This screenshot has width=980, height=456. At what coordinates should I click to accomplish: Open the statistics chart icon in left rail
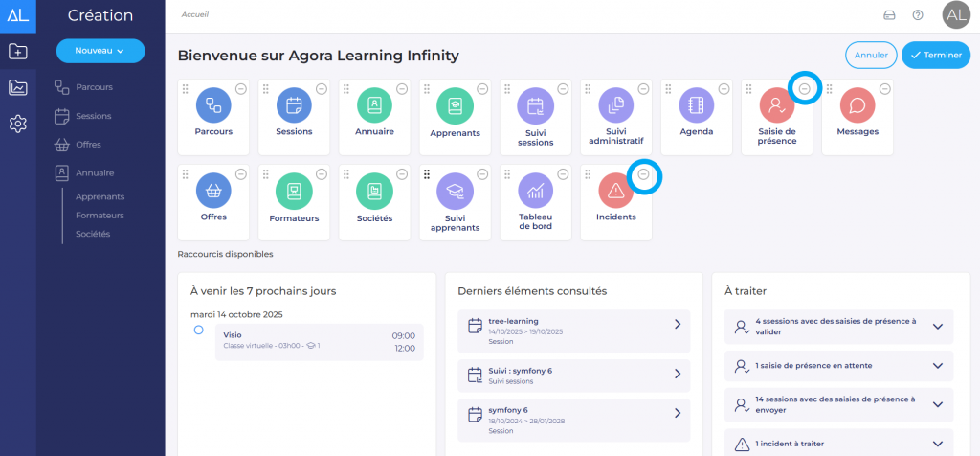[18, 88]
